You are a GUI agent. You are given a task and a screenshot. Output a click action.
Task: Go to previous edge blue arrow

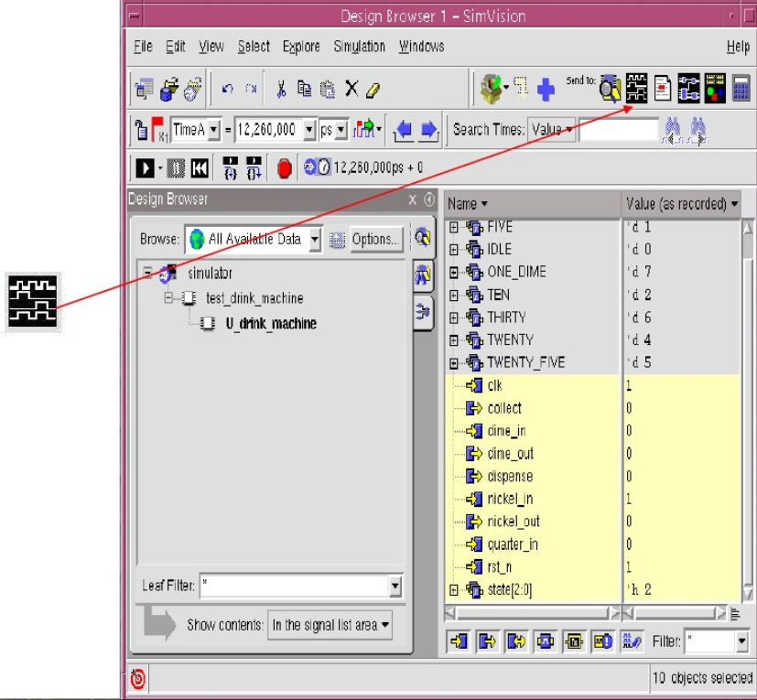404,130
